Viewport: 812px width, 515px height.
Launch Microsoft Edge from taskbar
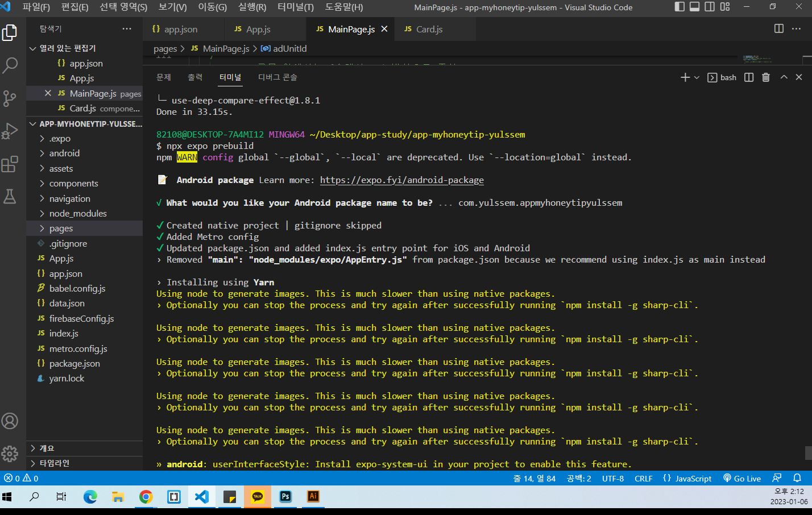click(90, 497)
